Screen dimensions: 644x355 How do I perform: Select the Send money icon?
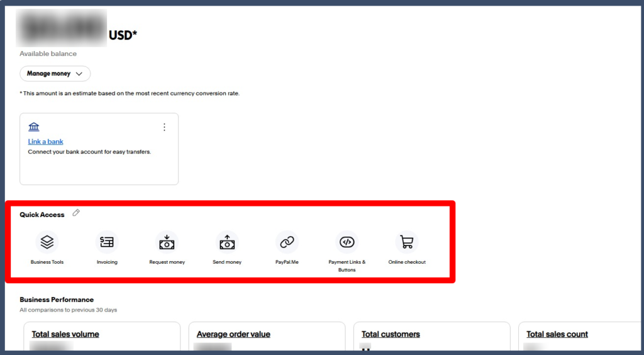coord(226,242)
